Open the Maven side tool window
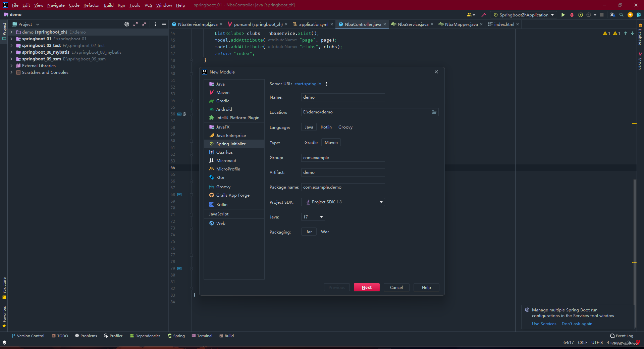 pos(640,61)
